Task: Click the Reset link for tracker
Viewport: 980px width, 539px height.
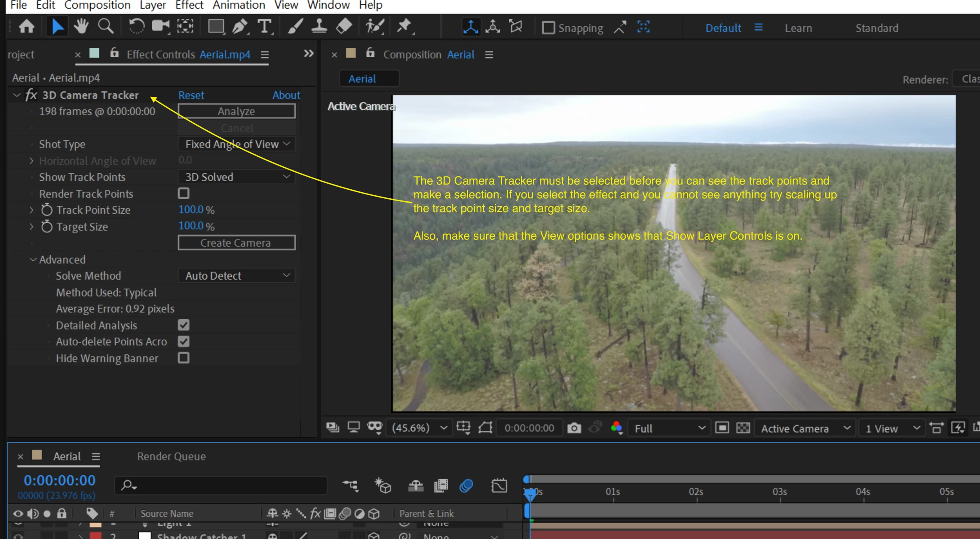Action: [191, 95]
